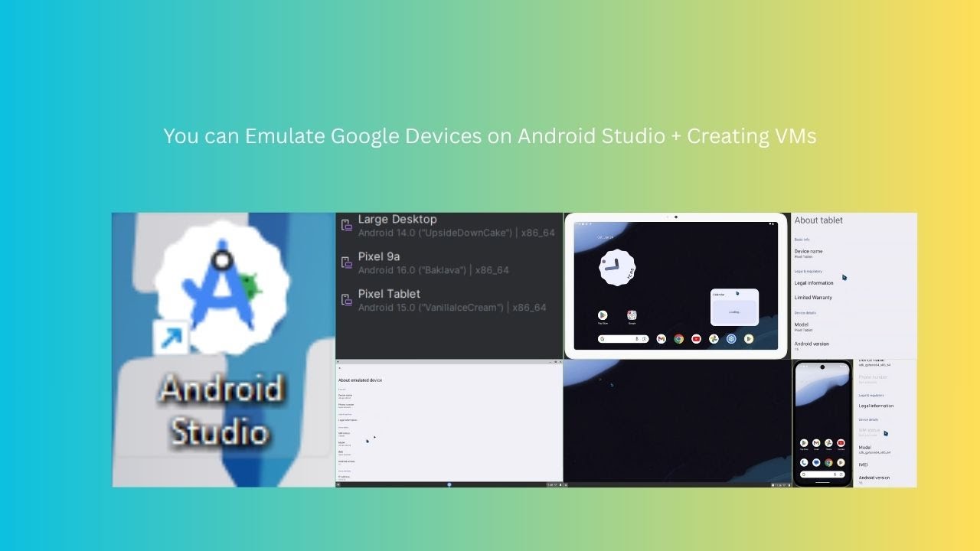Open Legal information in About emulated device
The image size is (980, 551).
click(348, 420)
